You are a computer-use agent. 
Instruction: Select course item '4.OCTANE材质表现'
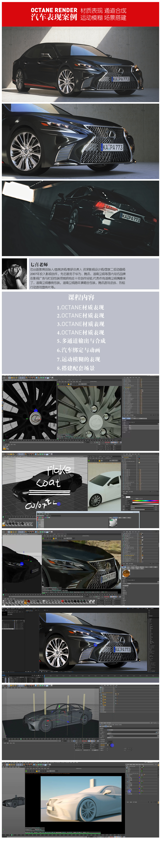pos(80,333)
